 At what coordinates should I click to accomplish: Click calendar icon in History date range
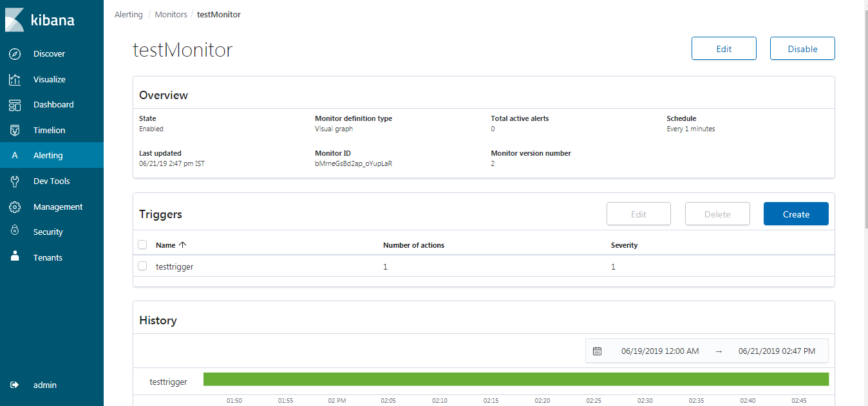click(x=597, y=351)
